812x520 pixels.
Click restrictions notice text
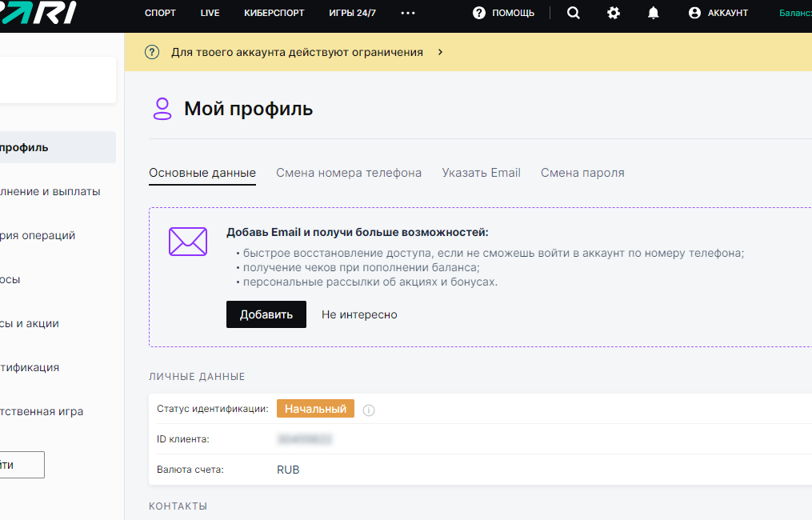click(x=298, y=52)
